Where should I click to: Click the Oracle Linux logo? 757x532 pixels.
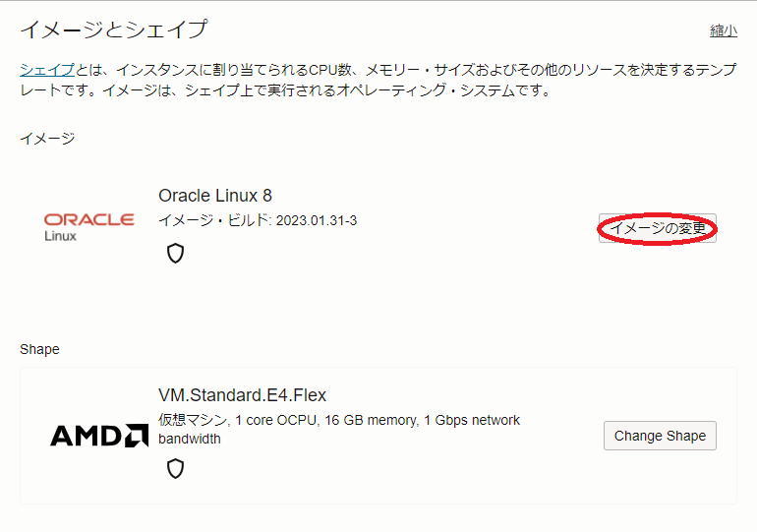point(88,226)
